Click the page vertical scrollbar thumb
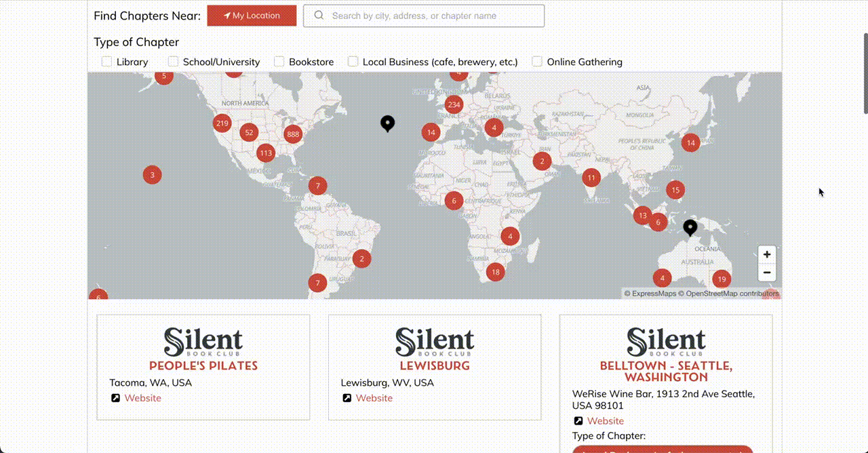Viewport: 868px width, 453px height. [865, 73]
